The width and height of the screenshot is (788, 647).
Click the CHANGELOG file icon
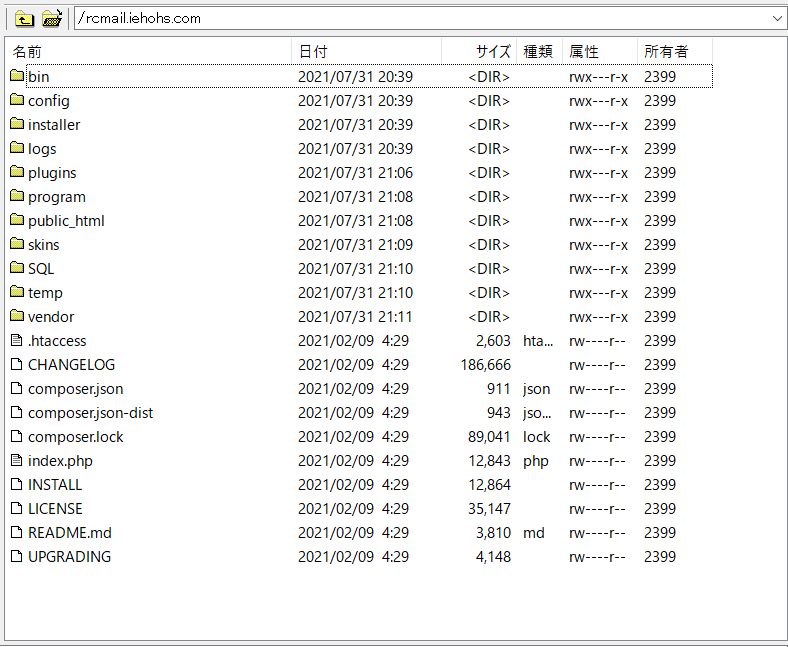[17, 364]
